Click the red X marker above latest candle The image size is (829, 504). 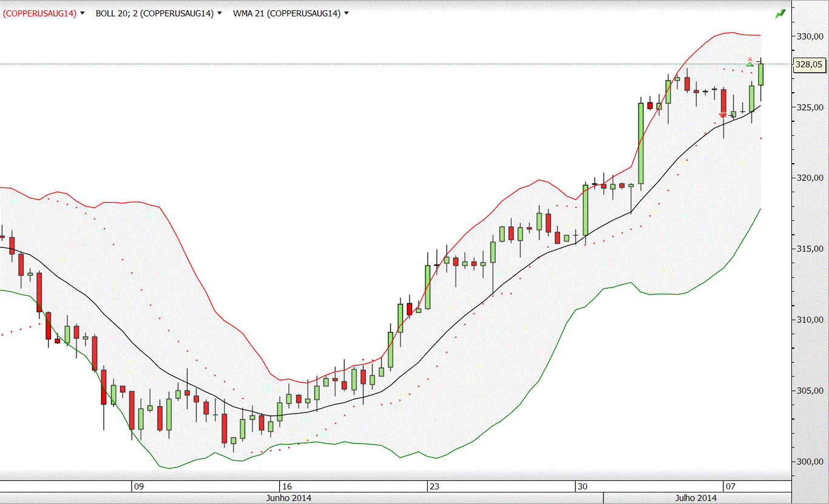(x=750, y=59)
